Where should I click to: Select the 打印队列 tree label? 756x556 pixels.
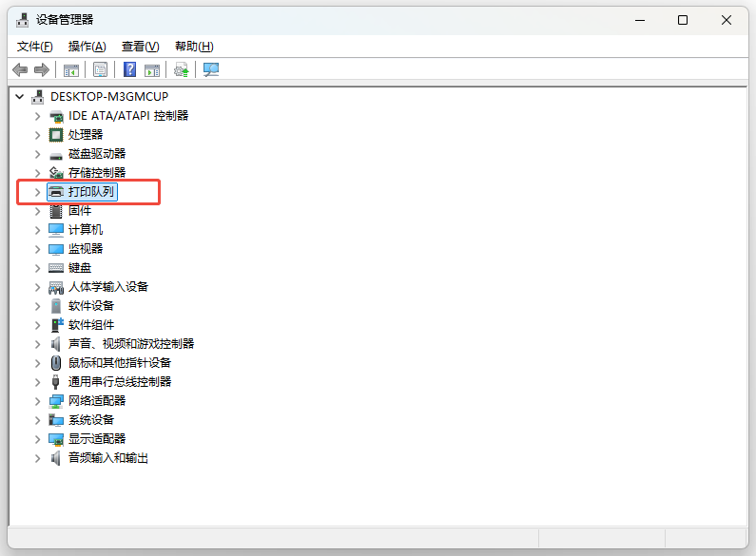91,192
